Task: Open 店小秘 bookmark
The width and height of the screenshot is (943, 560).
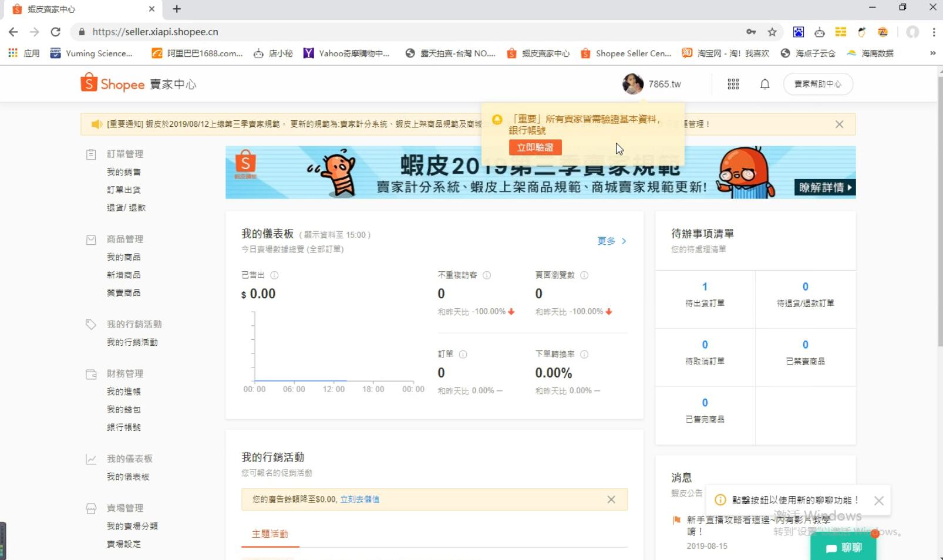Action: tap(273, 53)
